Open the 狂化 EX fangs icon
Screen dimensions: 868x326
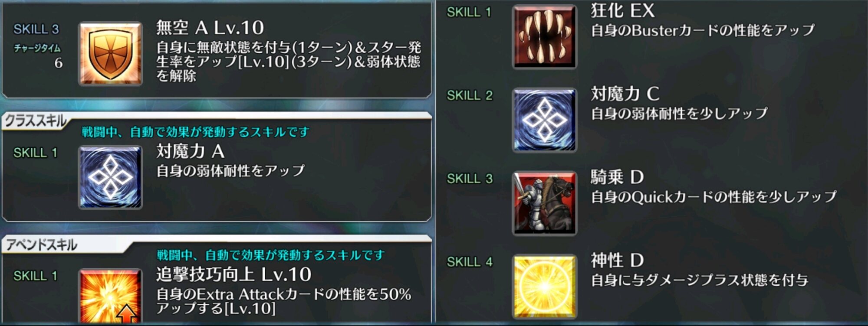tap(545, 37)
